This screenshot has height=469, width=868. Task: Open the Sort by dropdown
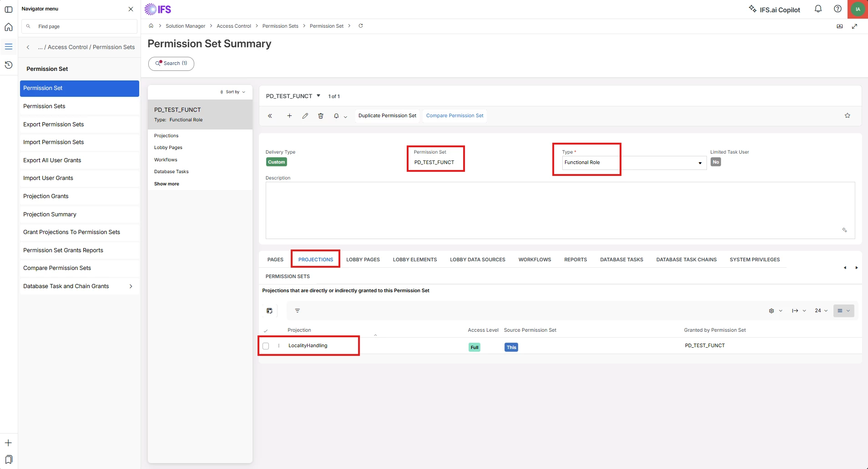click(233, 92)
